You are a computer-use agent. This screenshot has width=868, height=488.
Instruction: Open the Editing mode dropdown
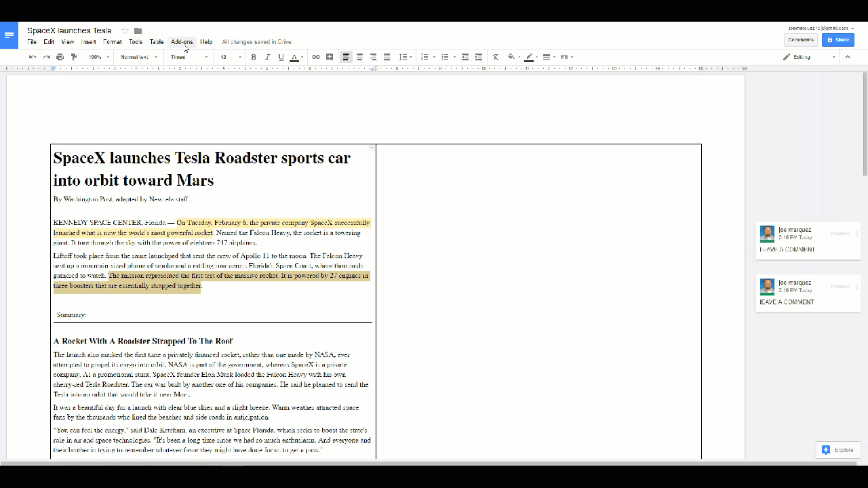point(810,57)
